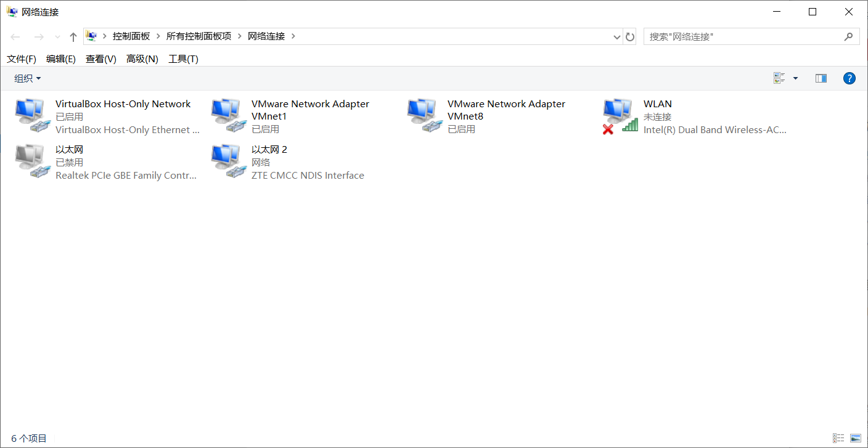Open the 查看(V) menu
Screen dimensions: 868x448
[100, 59]
